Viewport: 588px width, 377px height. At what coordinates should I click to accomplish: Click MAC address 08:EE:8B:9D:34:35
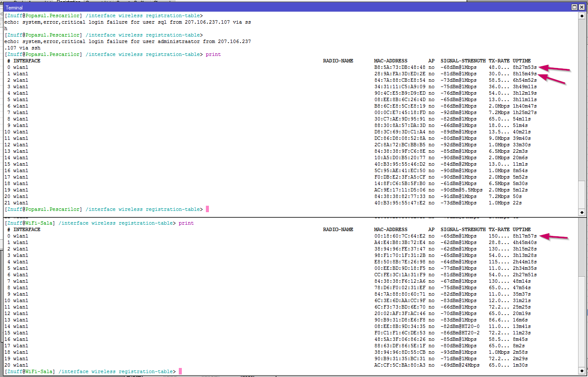tap(400, 326)
